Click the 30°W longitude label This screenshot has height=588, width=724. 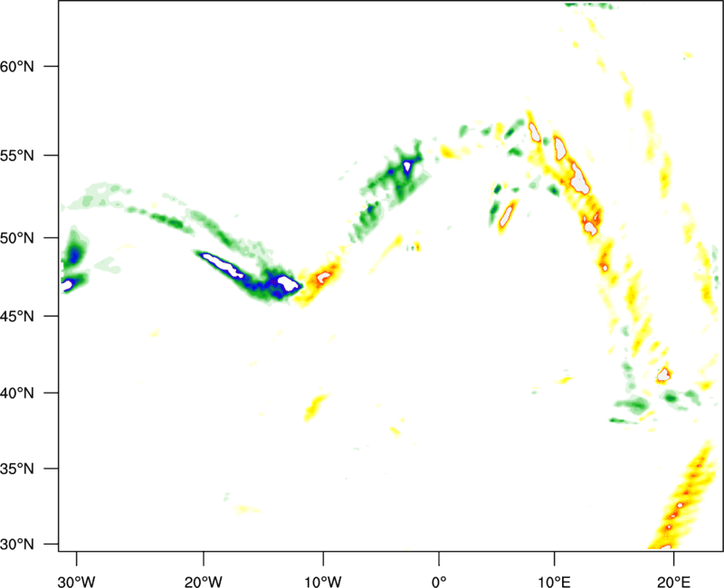[77, 582]
